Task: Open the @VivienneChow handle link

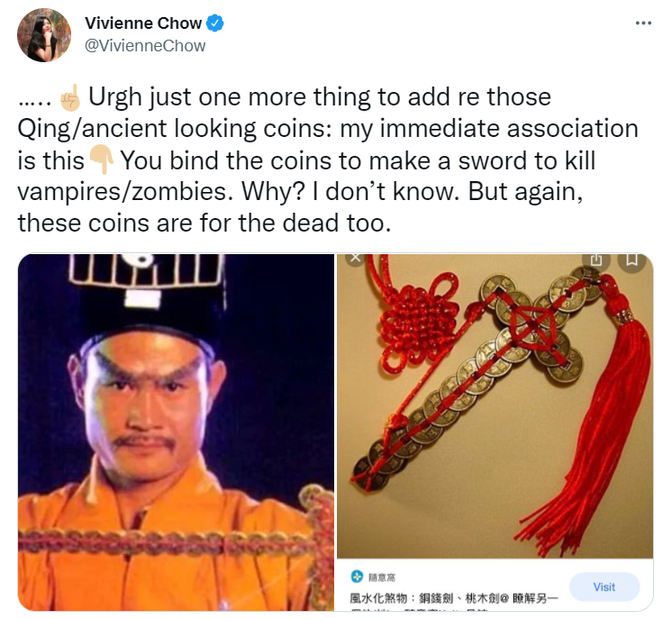Action: (145, 46)
